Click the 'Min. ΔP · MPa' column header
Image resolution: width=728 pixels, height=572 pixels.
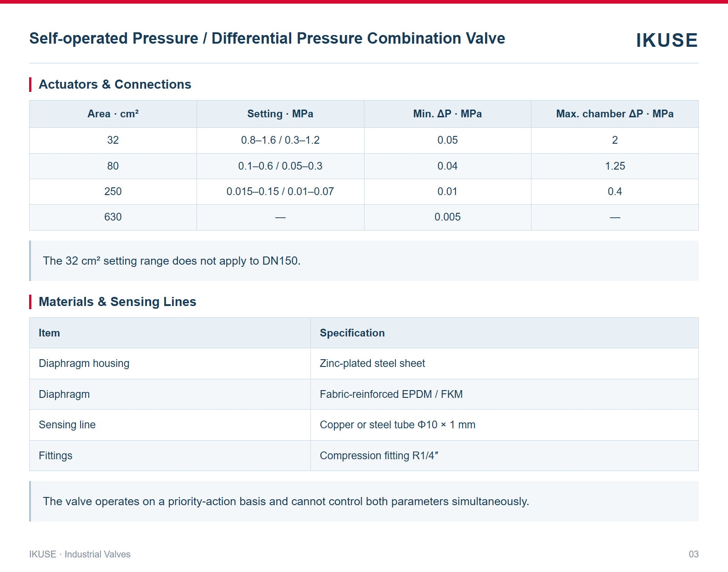coord(447,114)
